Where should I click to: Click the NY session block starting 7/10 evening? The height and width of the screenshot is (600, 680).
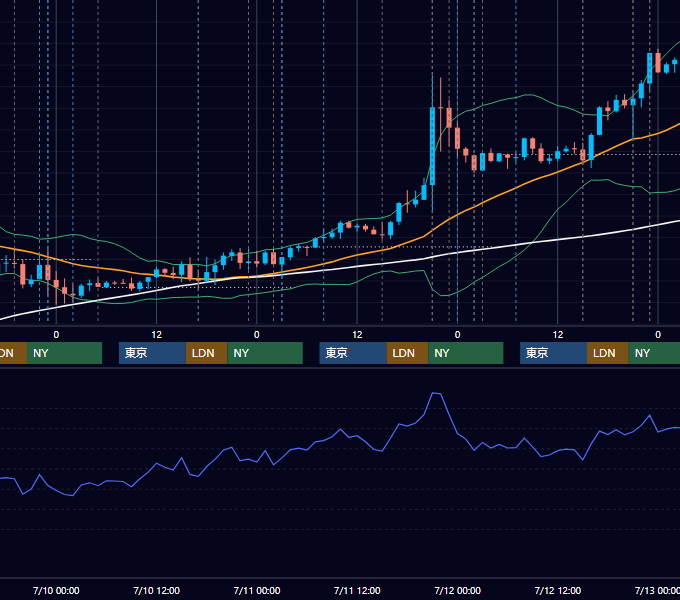265,353
